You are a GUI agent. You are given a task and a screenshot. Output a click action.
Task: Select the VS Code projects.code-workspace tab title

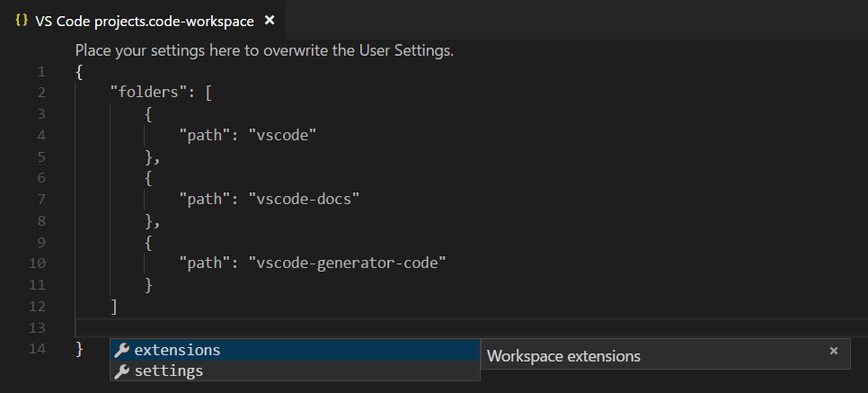pyautogui.click(x=144, y=21)
